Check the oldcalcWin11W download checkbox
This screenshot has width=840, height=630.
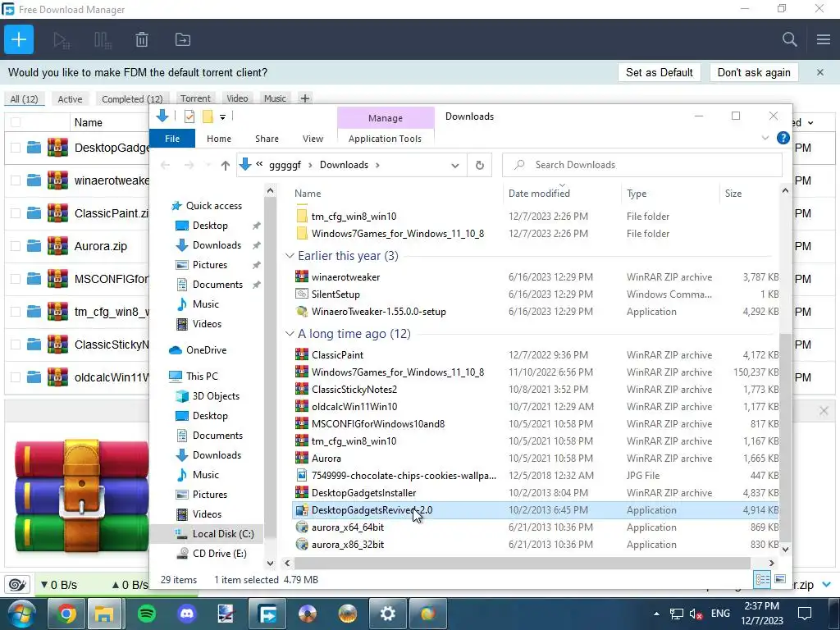pyautogui.click(x=16, y=377)
